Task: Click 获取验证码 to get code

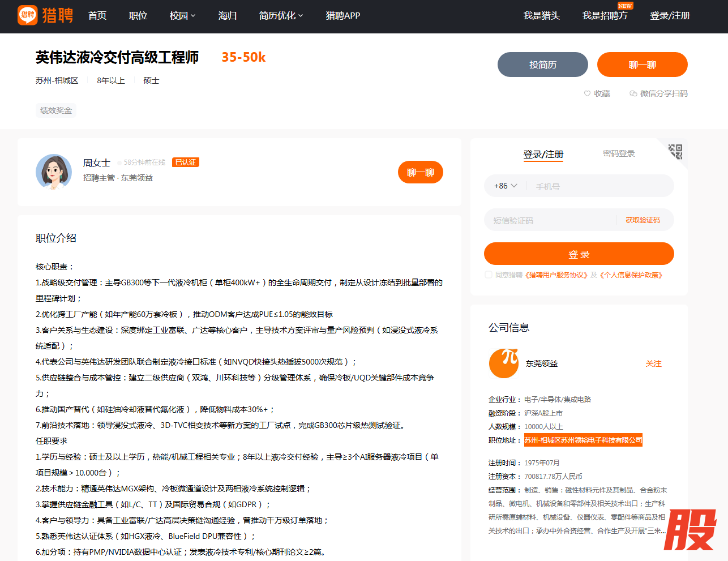Action: coord(643,220)
